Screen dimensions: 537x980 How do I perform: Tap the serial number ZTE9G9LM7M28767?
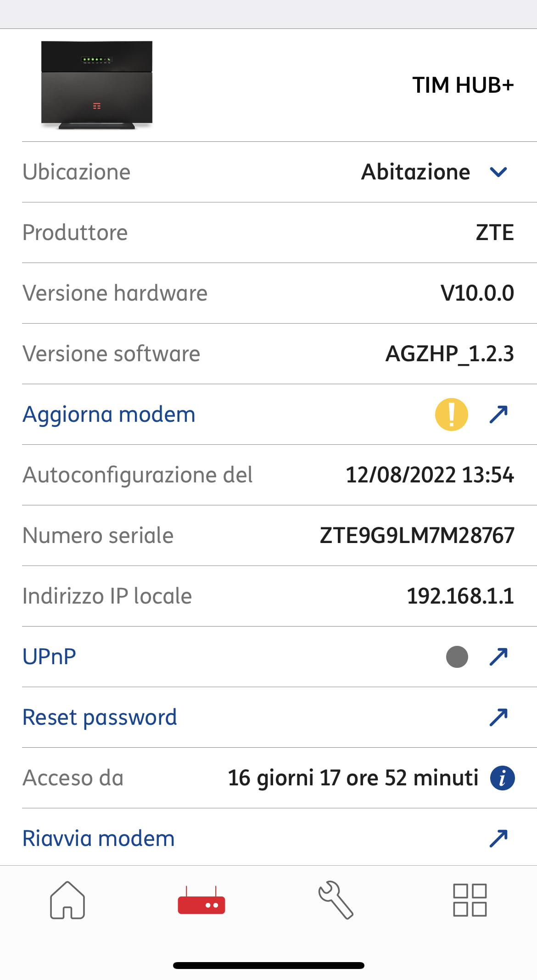tap(417, 536)
